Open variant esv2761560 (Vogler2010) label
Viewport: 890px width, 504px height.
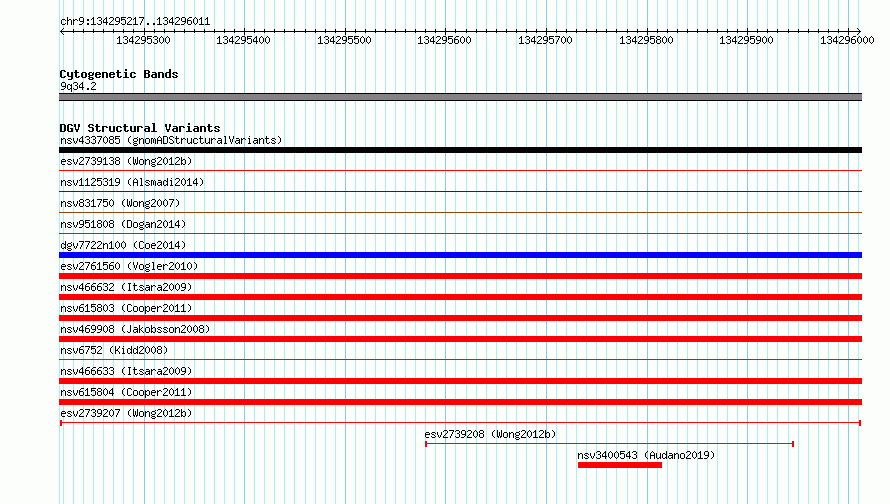(129, 266)
